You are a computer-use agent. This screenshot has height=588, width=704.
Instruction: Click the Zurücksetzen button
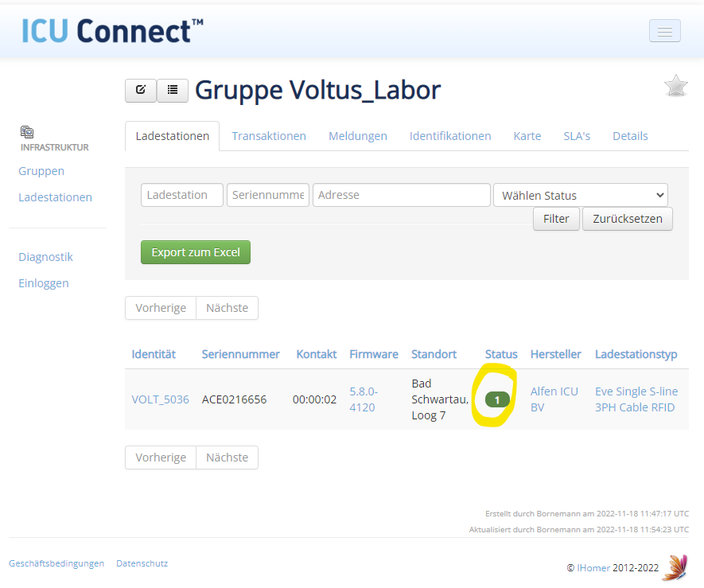[x=627, y=219]
